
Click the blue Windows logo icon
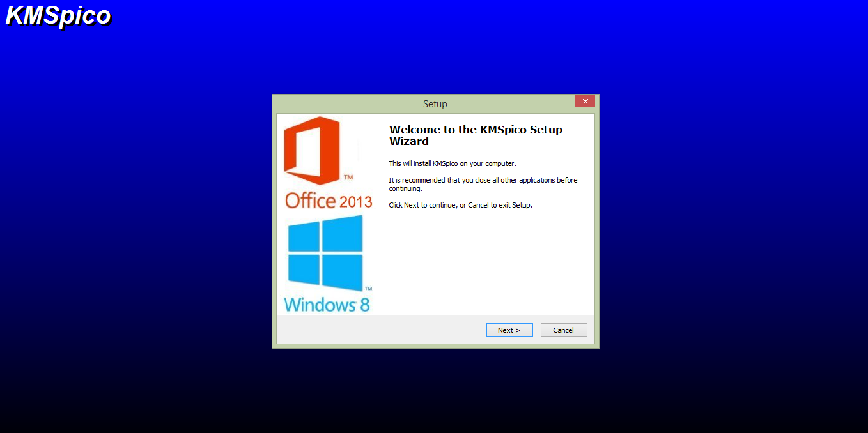(325, 253)
